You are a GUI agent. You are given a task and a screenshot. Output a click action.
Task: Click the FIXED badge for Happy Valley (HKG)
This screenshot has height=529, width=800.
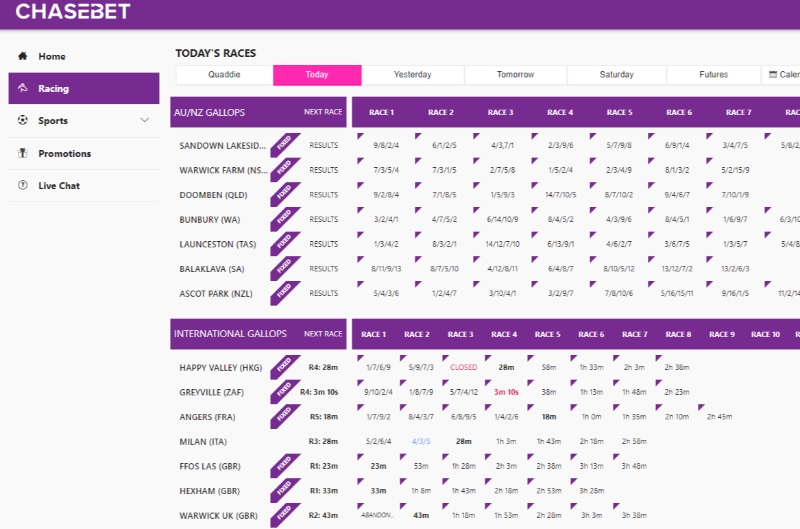(285, 367)
